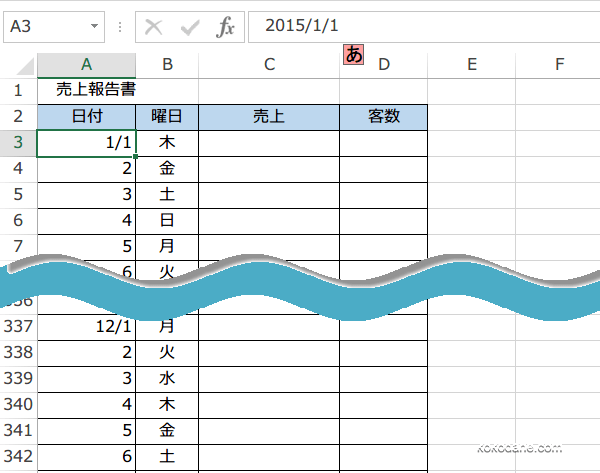The width and height of the screenshot is (600, 473).
Task: Click the fill handle of cell A3
Action: (135, 157)
